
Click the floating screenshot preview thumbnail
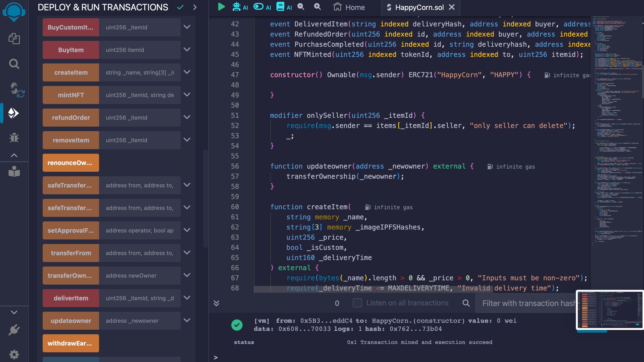coord(610,310)
